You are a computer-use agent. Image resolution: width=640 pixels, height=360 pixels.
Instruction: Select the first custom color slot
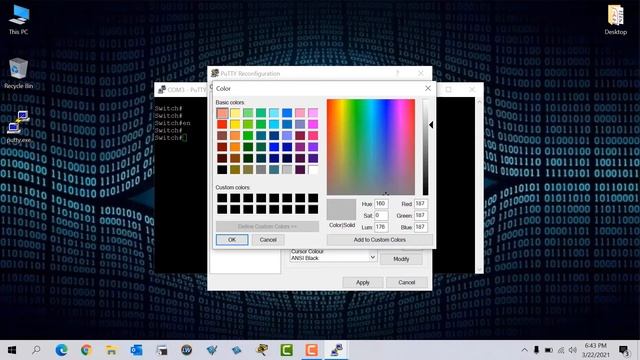pos(222,198)
